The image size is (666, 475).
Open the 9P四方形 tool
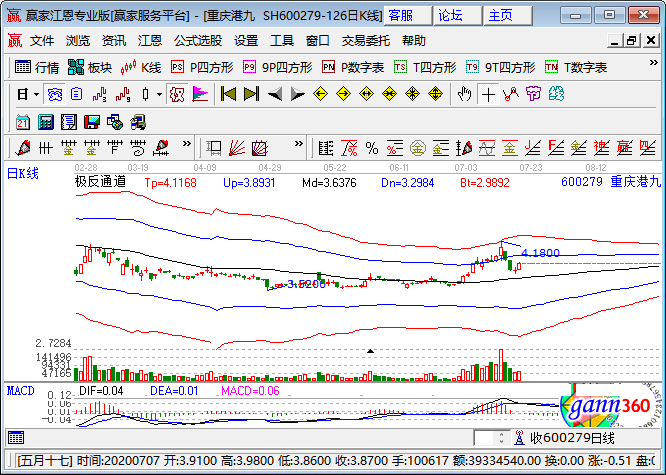pyautogui.click(x=278, y=67)
